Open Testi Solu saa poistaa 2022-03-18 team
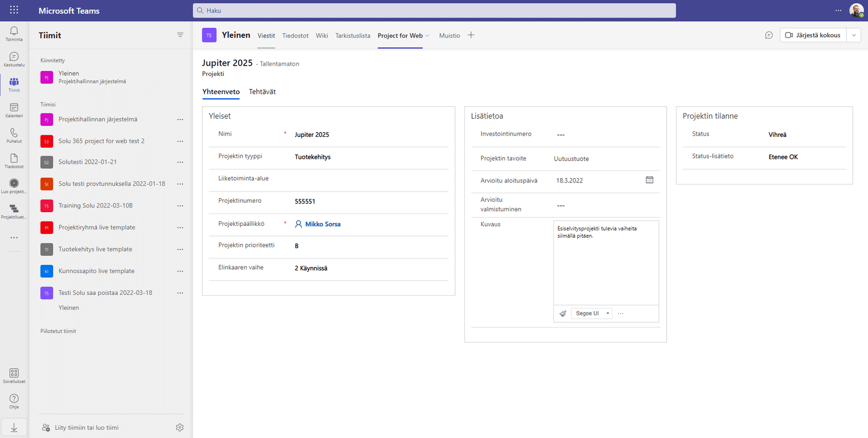The height and width of the screenshot is (438, 868). 106,293
